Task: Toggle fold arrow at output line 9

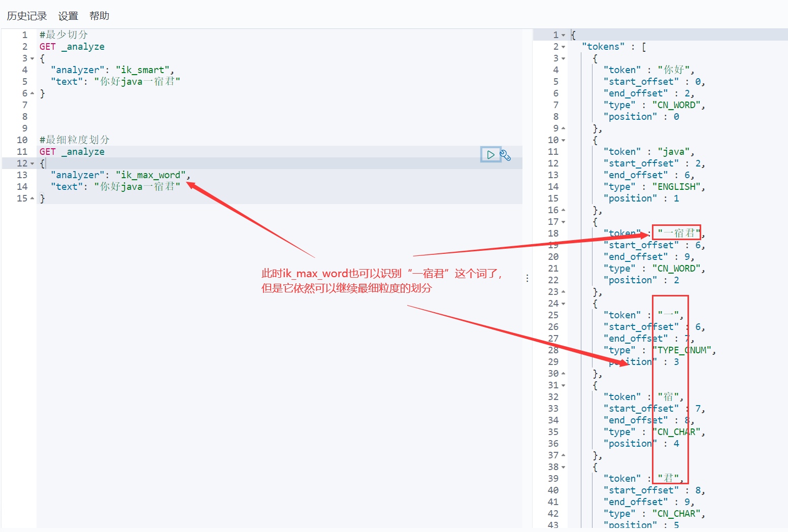Action: coord(564,128)
